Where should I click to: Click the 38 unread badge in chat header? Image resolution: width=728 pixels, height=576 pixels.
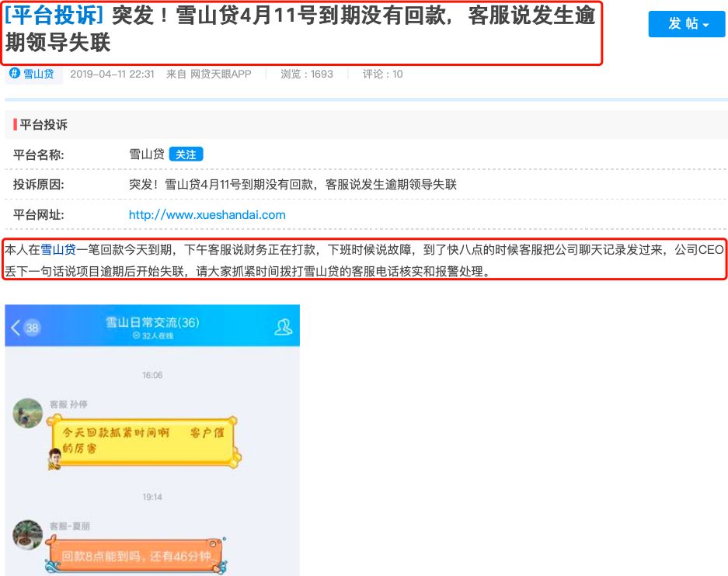point(32,328)
